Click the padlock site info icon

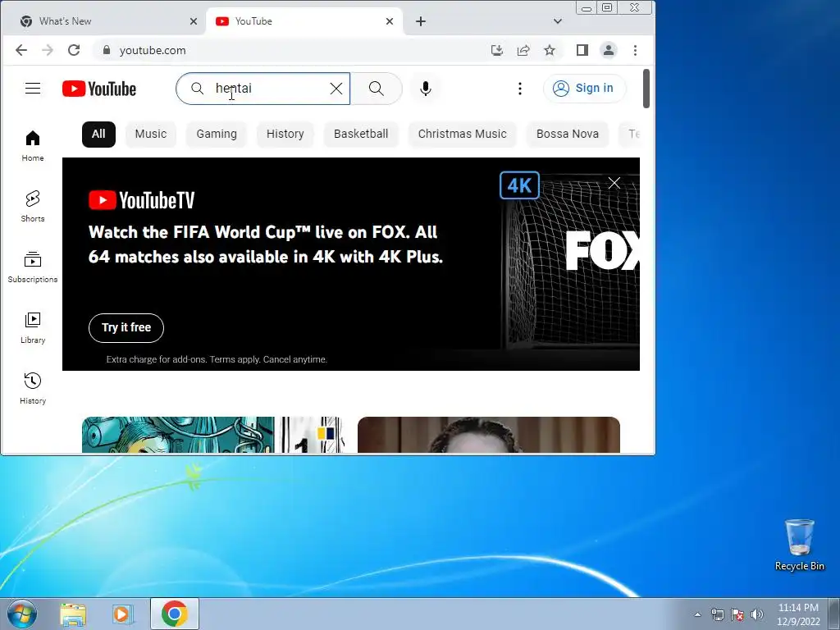(106, 50)
